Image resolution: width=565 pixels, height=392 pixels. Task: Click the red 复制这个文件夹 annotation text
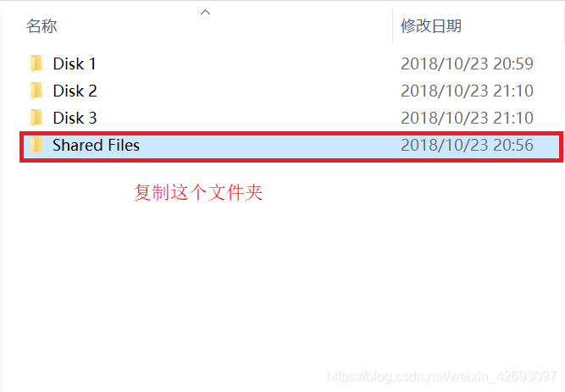pos(198,192)
